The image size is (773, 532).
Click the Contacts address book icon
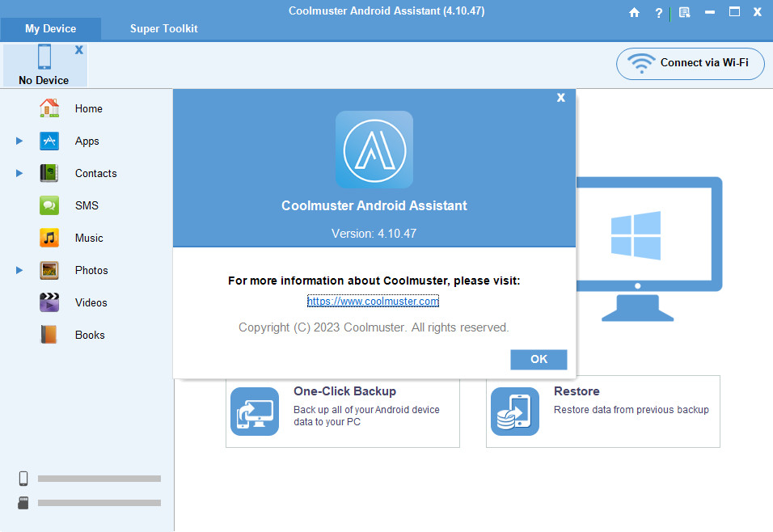[x=49, y=173]
